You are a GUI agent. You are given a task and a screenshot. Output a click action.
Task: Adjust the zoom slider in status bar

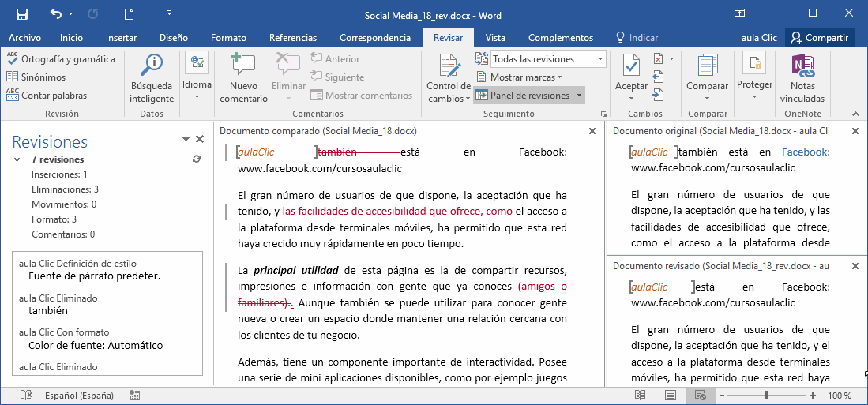click(x=765, y=396)
